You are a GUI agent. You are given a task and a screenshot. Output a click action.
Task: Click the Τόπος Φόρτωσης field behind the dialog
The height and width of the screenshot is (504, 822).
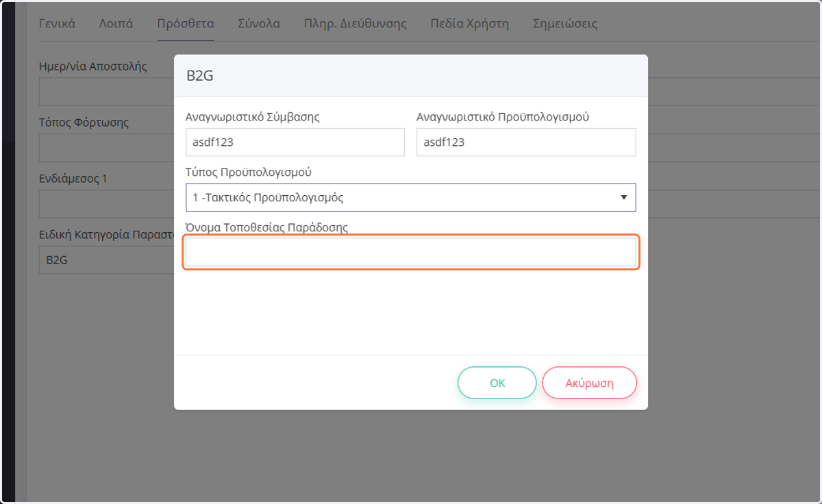[x=107, y=148]
